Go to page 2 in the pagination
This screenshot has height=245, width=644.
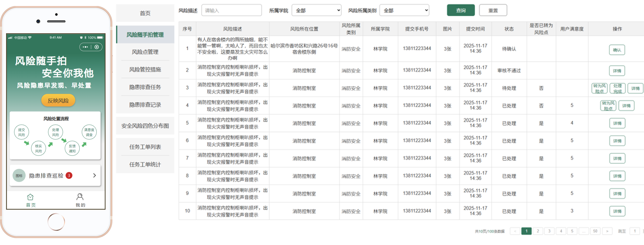point(538,231)
